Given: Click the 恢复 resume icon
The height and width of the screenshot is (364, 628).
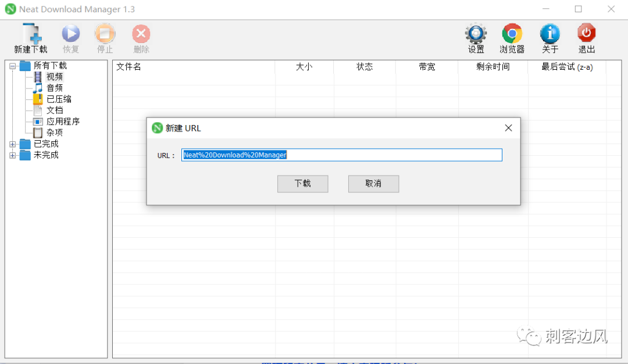Looking at the screenshot, I should [x=71, y=34].
